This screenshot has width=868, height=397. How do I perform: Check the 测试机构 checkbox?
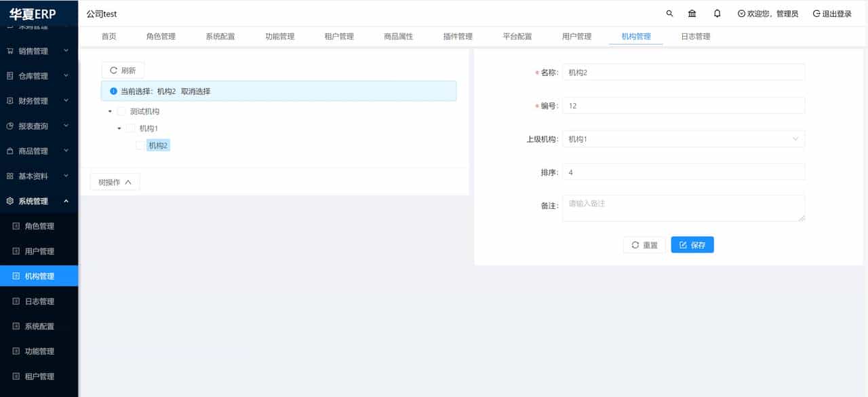pos(121,111)
